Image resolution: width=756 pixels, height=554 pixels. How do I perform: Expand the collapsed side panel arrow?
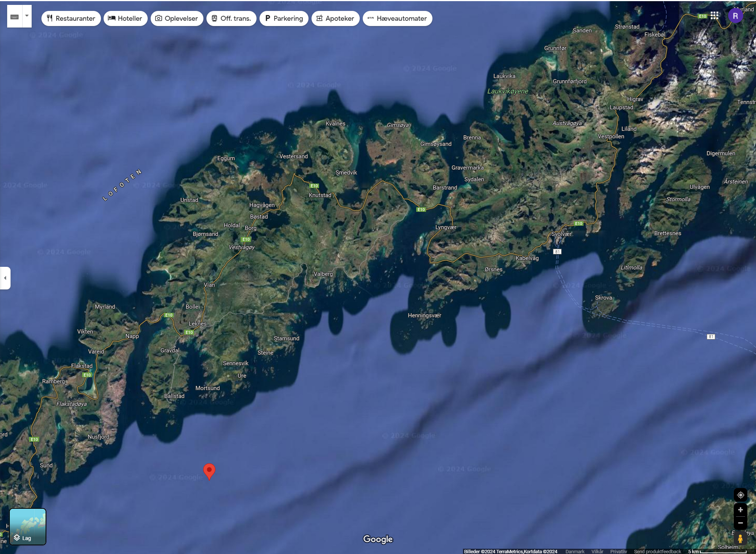[x=5, y=278]
